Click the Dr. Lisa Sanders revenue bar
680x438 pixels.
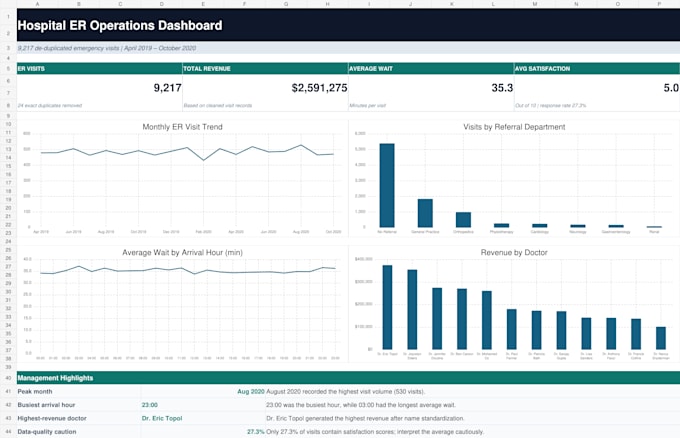(x=586, y=333)
